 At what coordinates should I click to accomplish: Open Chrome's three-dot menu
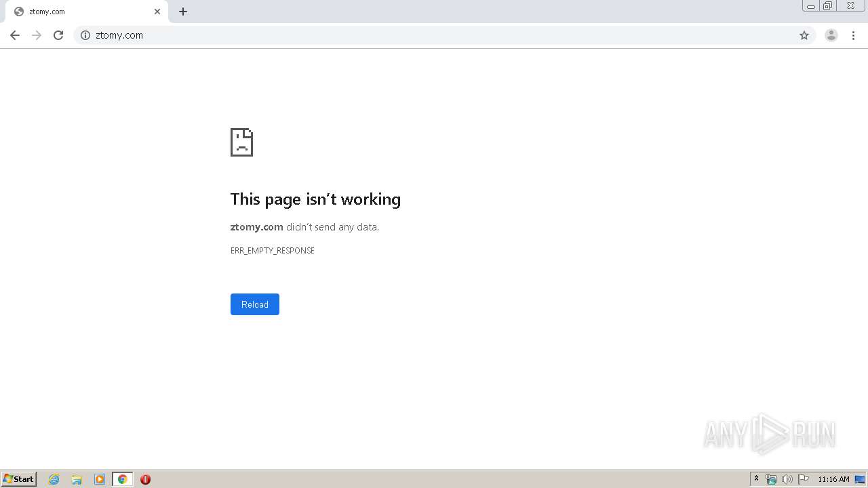[853, 35]
